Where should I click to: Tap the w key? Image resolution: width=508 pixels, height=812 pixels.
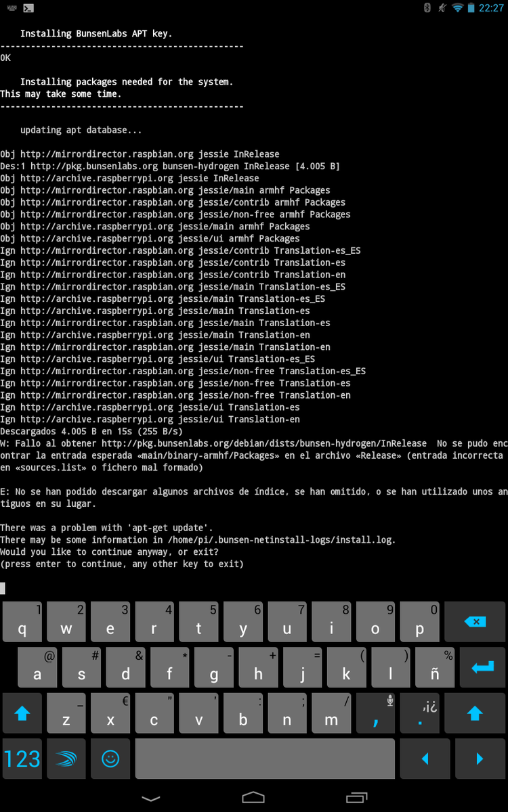pyautogui.click(x=66, y=622)
